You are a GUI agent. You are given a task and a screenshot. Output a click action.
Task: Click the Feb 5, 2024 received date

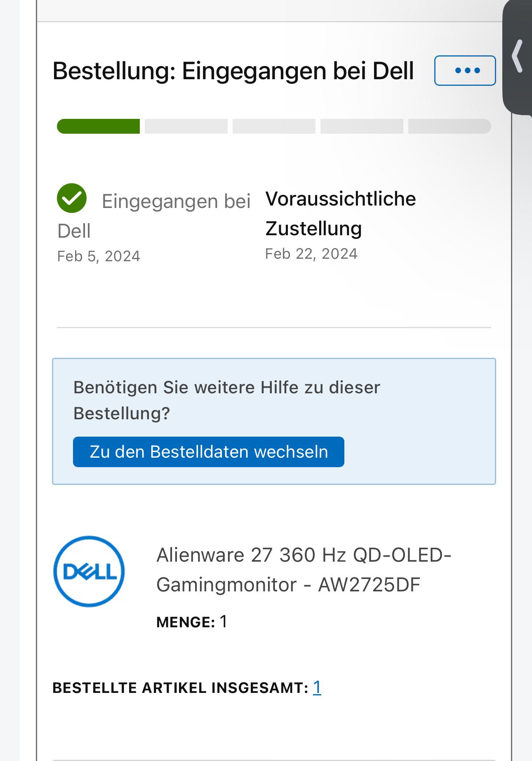(x=99, y=256)
